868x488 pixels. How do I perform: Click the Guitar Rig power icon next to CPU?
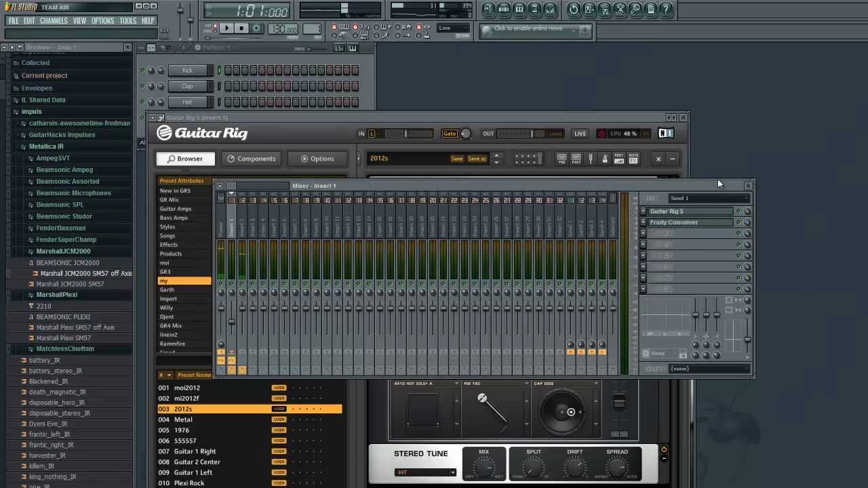[x=601, y=134]
